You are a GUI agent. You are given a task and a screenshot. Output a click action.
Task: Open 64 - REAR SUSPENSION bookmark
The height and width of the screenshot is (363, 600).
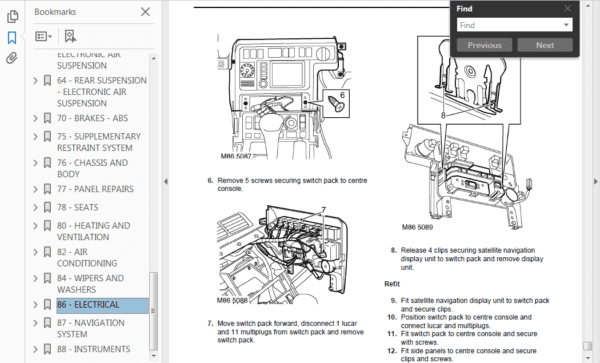[102, 92]
